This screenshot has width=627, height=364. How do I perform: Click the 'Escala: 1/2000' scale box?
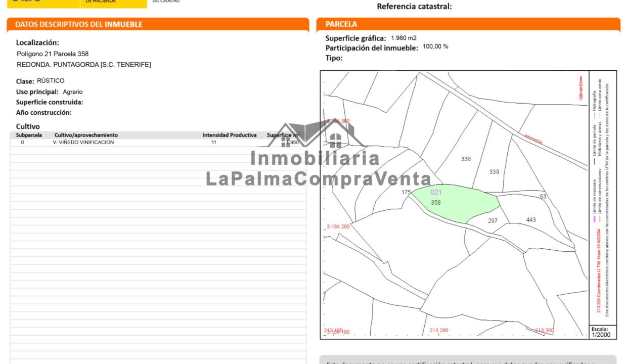click(x=602, y=332)
